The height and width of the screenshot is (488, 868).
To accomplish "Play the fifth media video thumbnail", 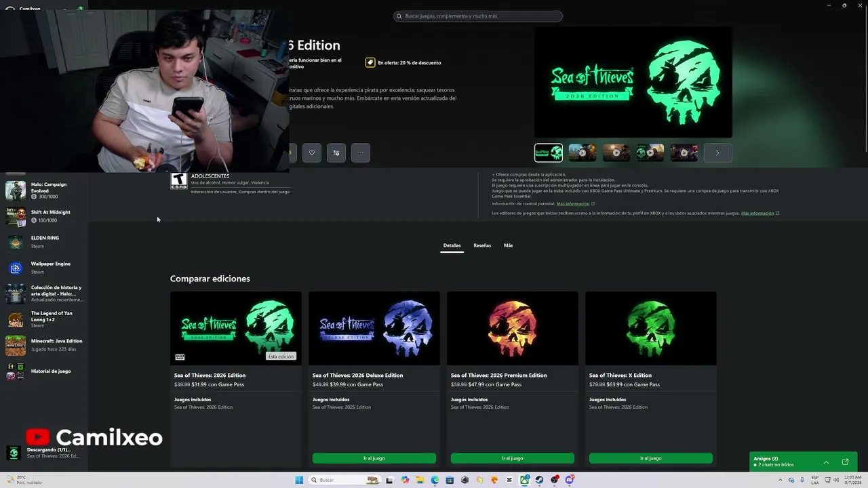I will (x=684, y=152).
